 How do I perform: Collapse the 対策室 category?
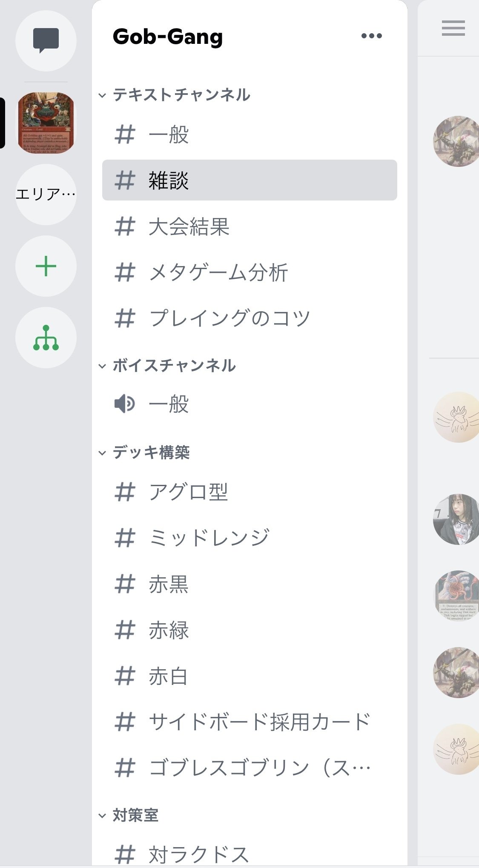tap(129, 816)
